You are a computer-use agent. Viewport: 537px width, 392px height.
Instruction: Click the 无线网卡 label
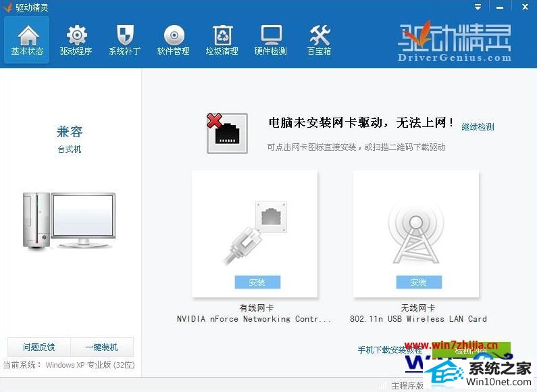pos(418,308)
